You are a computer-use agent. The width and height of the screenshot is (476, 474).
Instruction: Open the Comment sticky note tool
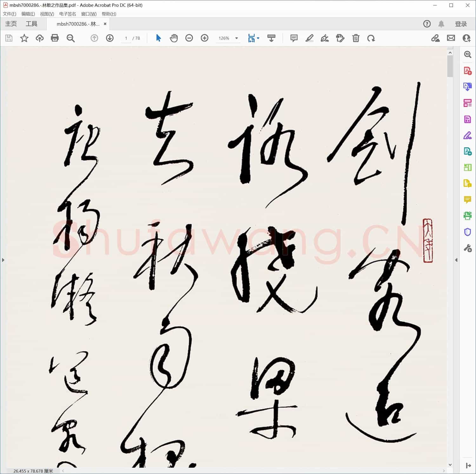pyautogui.click(x=294, y=38)
